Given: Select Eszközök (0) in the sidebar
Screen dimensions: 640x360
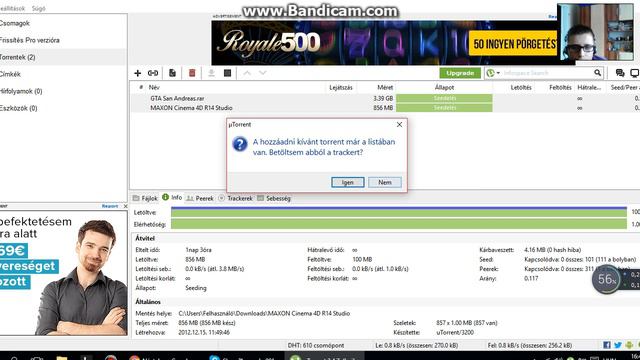Looking at the screenshot, I should click(x=63, y=108).
